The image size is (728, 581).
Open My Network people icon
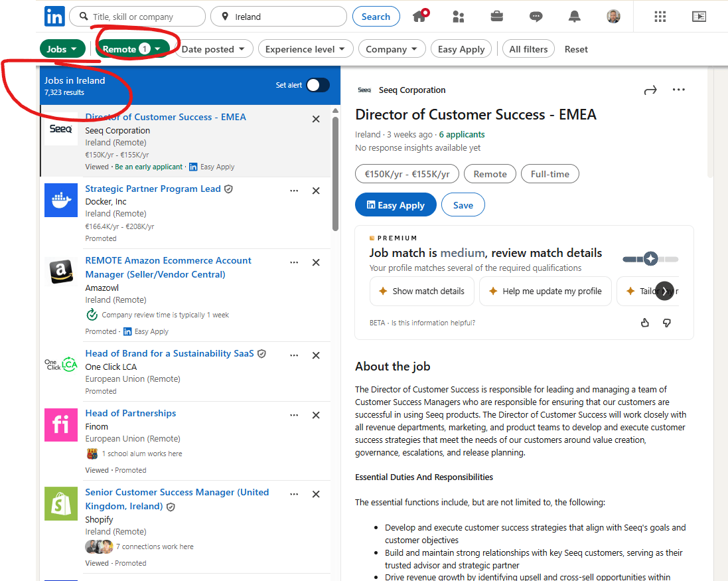pyautogui.click(x=459, y=17)
